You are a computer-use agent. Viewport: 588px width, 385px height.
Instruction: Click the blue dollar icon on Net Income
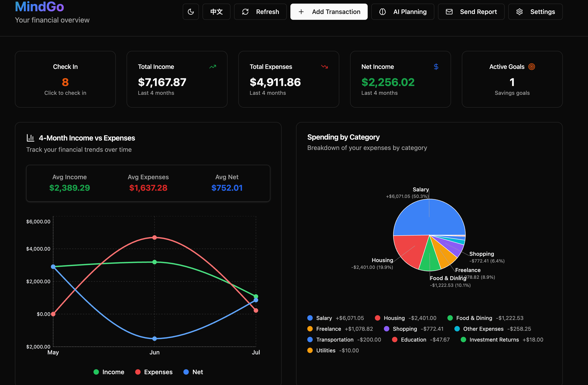click(436, 67)
